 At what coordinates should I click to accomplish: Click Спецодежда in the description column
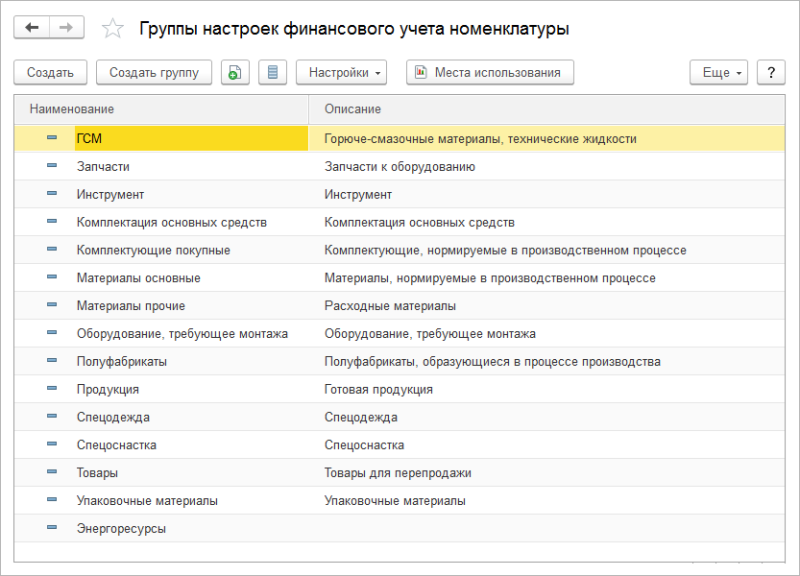click(x=361, y=417)
